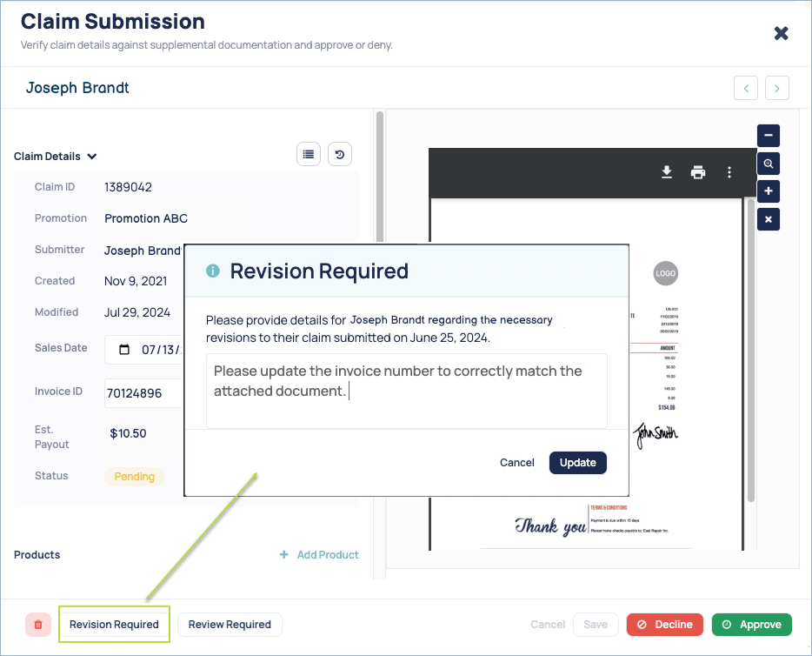The height and width of the screenshot is (656, 812).
Task: Zoom out of the invoice document
Action: (768, 136)
